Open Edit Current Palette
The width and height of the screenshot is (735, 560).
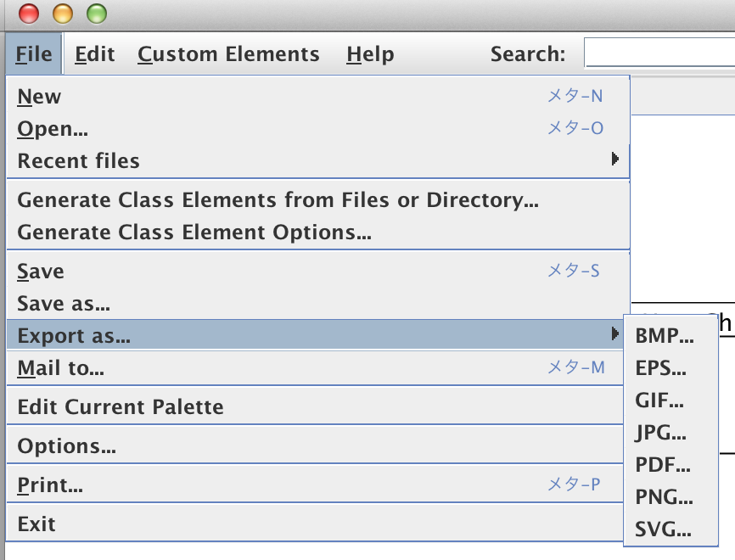tap(315, 406)
